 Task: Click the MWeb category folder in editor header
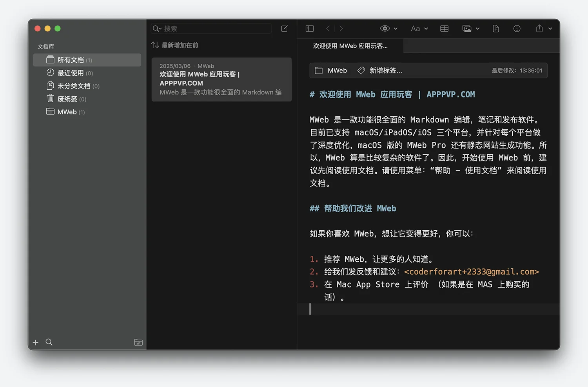click(331, 71)
